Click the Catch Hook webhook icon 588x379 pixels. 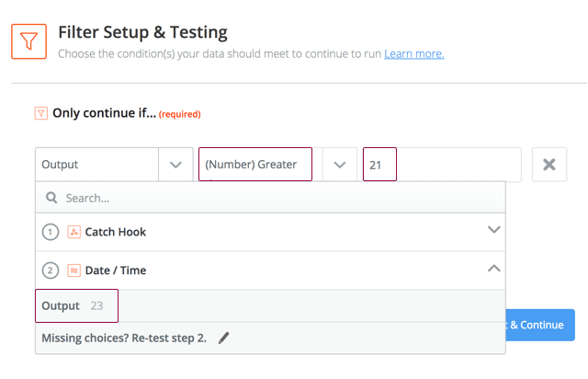pos(73,232)
